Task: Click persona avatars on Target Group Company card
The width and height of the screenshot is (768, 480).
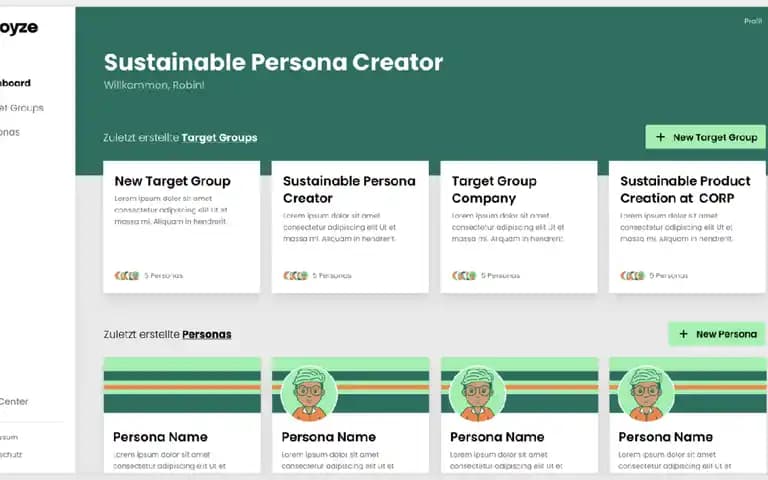Action: click(464, 276)
